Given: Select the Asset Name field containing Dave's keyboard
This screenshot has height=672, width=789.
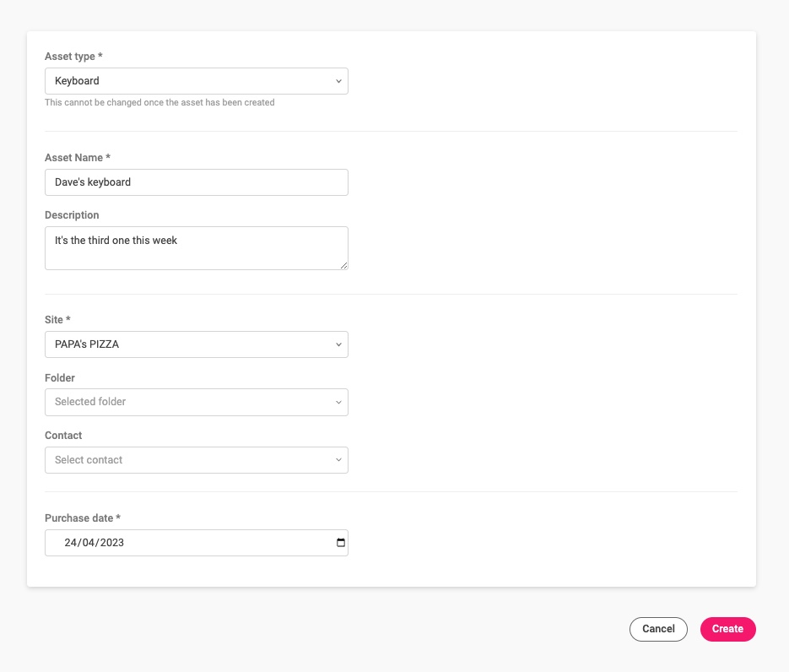Looking at the screenshot, I should [194, 182].
